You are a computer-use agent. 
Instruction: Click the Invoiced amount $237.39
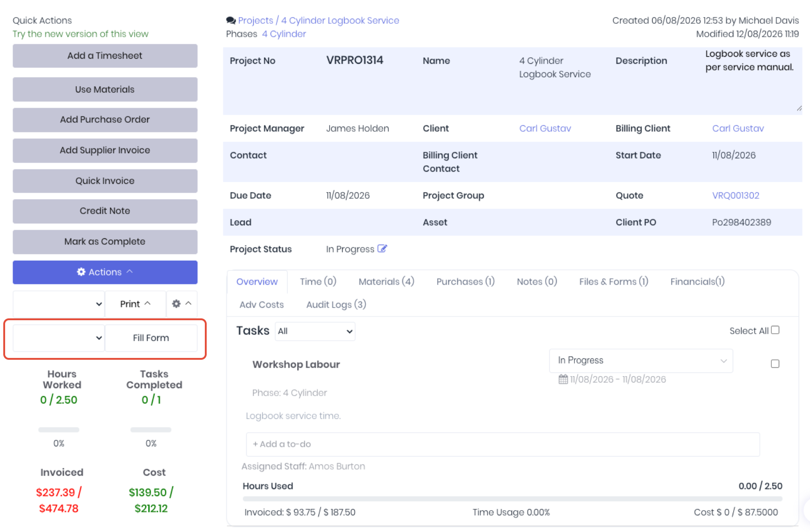55,492
